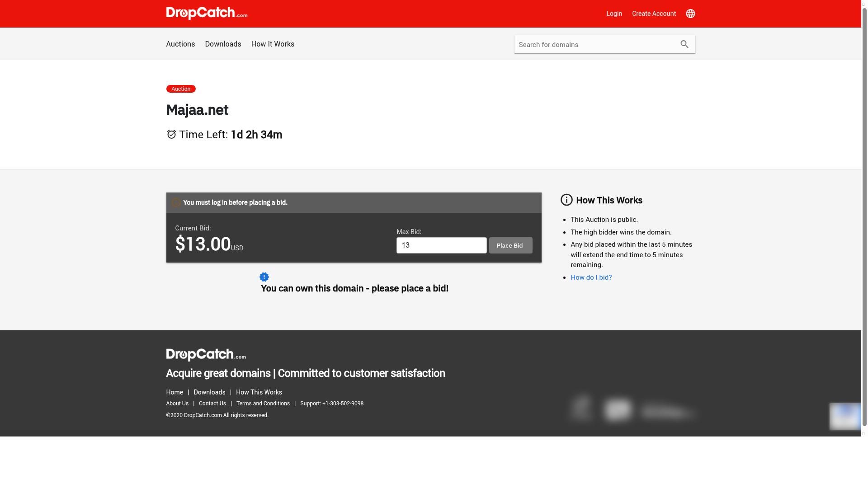Click the Search for domains field

coord(594,45)
